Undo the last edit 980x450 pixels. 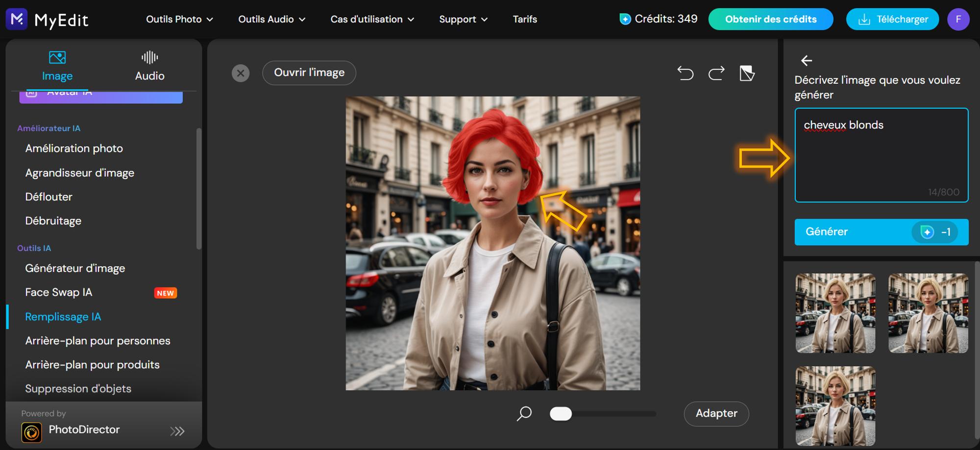tap(686, 72)
